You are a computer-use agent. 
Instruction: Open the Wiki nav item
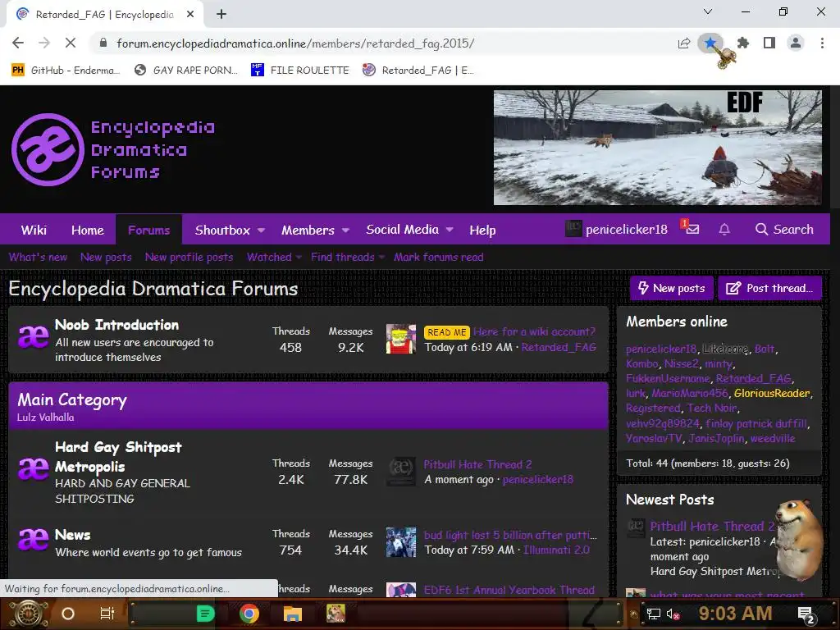34,230
